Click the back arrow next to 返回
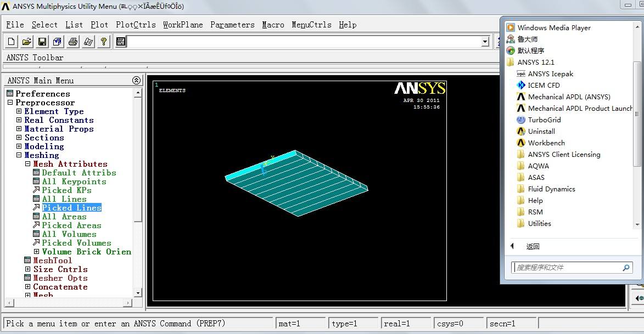The height and width of the screenshot is (334, 644). (512, 246)
